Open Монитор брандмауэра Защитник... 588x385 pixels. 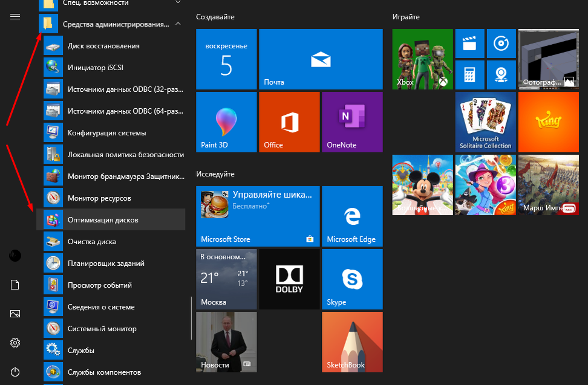tap(111, 176)
